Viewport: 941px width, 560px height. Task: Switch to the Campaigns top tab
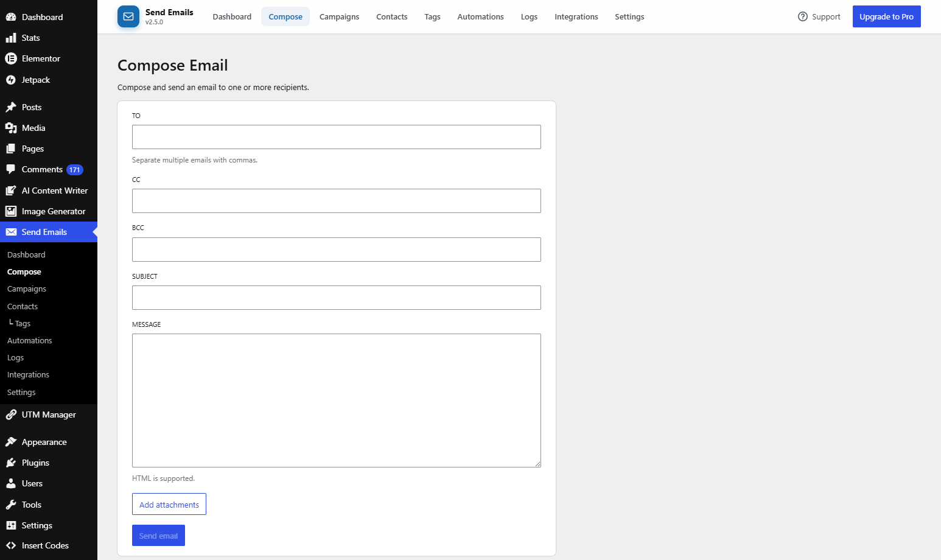coord(339,16)
